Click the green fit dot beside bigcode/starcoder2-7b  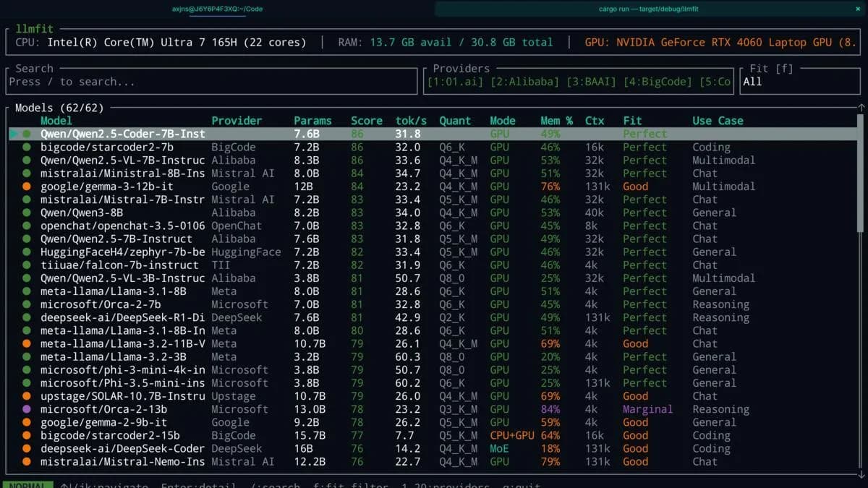coord(27,147)
